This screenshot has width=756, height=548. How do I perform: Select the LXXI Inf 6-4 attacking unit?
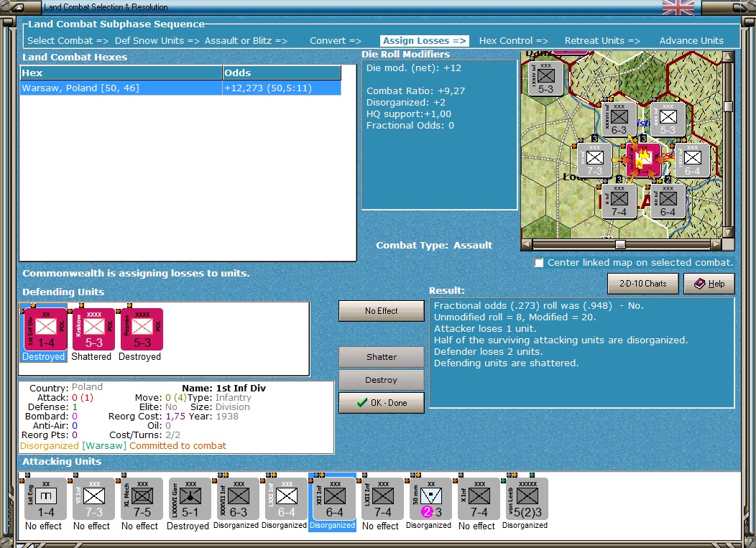(287, 499)
